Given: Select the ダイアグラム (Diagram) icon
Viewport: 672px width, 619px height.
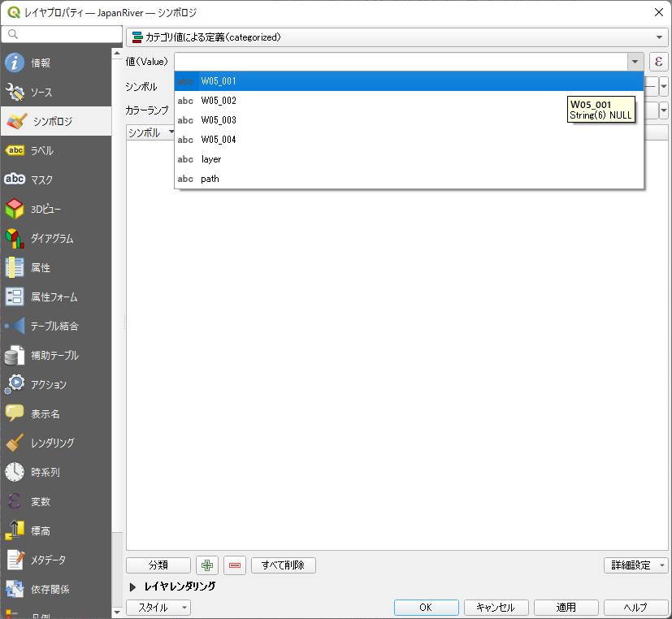Looking at the screenshot, I should click(15, 239).
